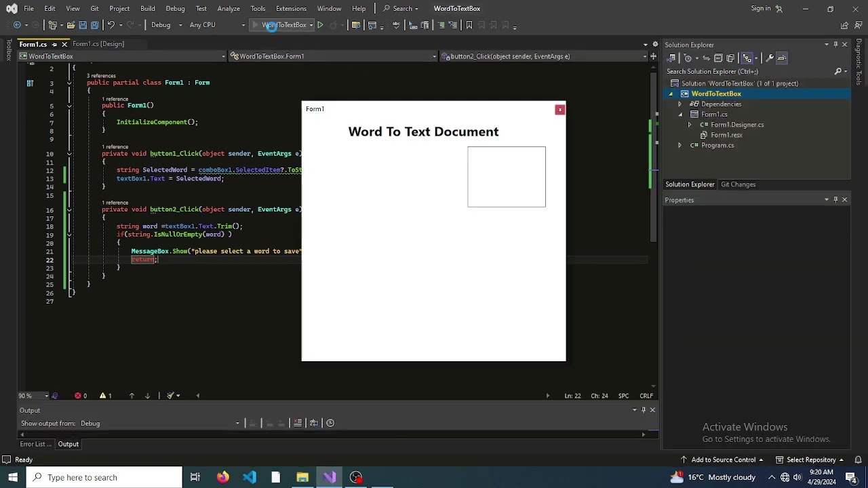Open the Analyze menu

coord(229,8)
